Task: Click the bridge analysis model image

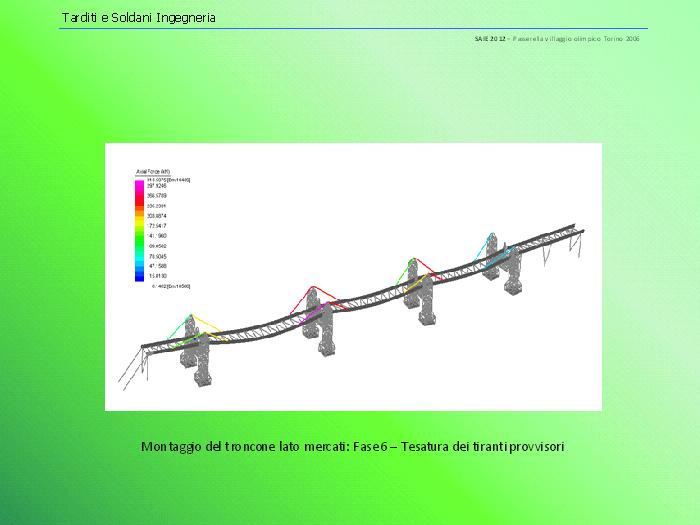Action: pyautogui.click(x=353, y=276)
